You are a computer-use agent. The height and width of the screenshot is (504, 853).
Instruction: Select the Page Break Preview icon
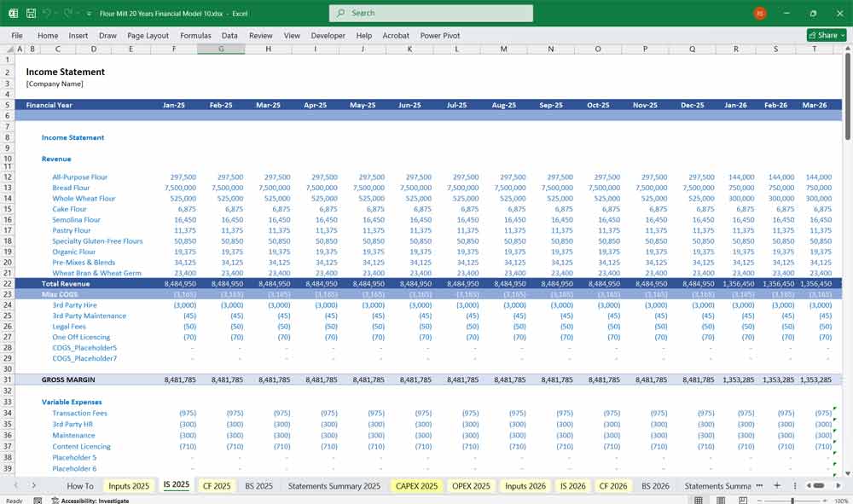743,499
